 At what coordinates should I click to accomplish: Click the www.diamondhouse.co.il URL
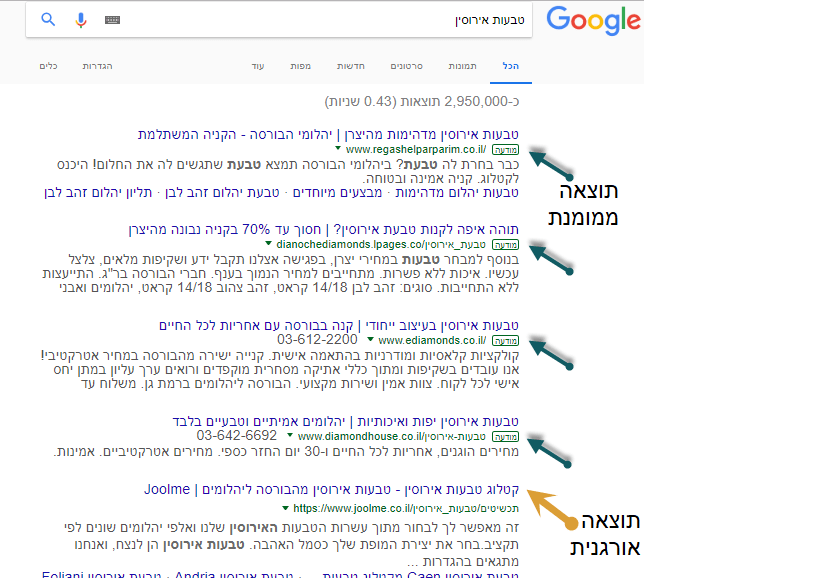point(392,436)
